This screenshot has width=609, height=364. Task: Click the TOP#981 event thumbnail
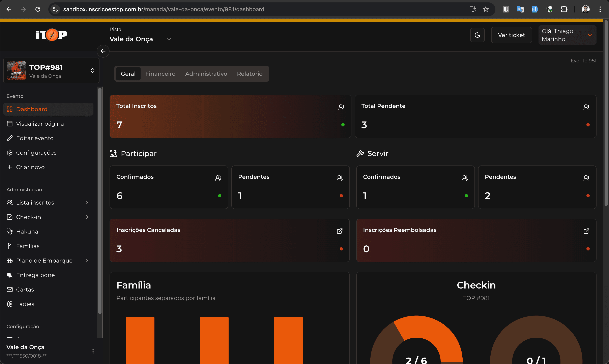(17, 70)
